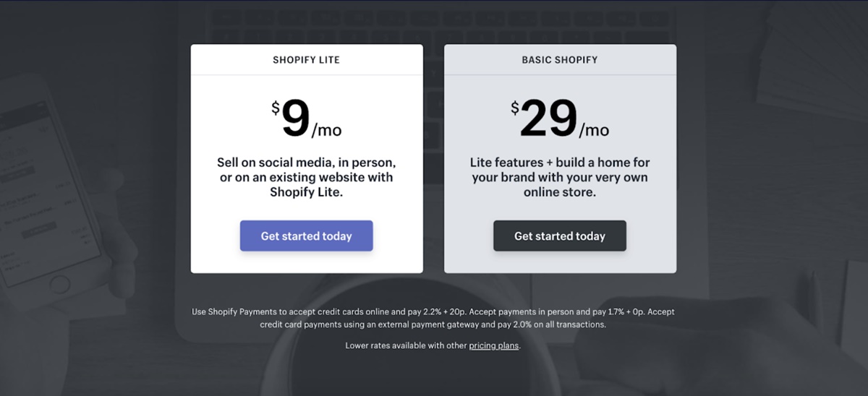Click the divider line under Shopify Lite heading
Screen dimensions: 868x396
pyautogui.click(x=306, y=74)
